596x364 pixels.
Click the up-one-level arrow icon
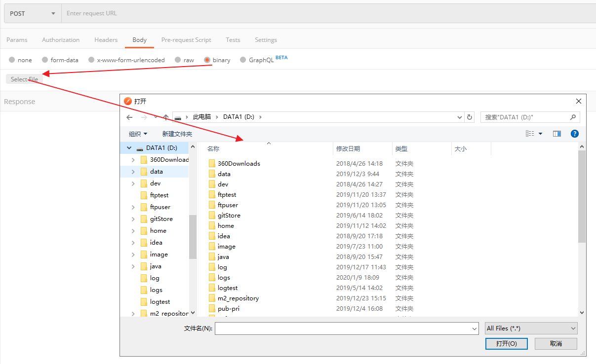click(x=165, y=117)
